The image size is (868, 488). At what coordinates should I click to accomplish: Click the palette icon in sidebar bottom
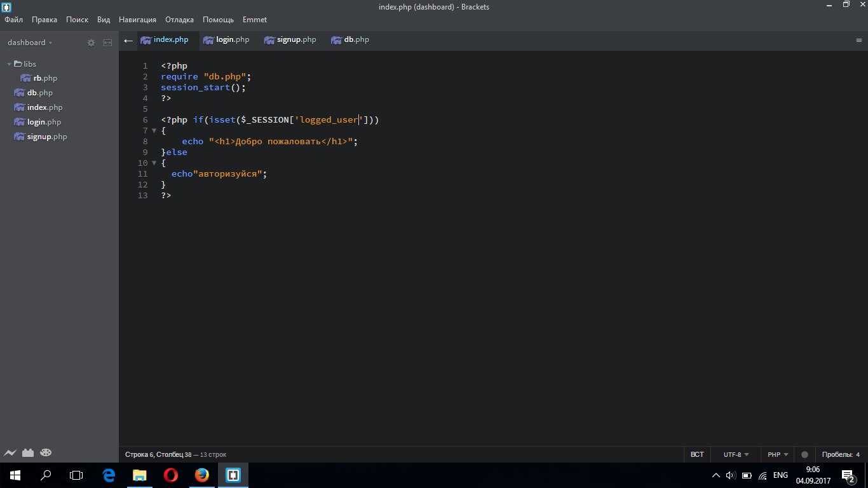pos(46,453)
